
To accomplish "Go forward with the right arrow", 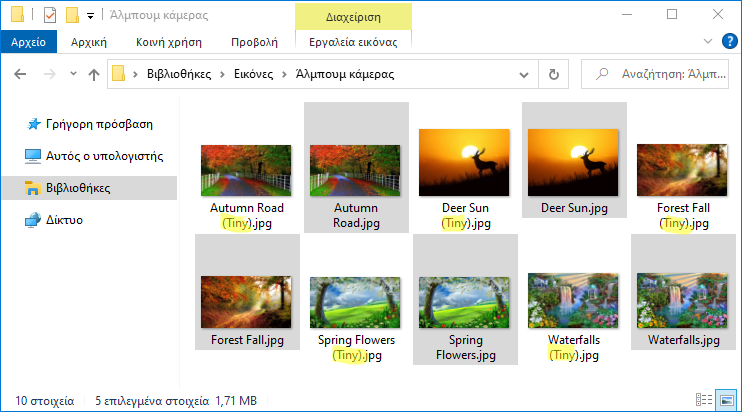I will point(50,74).
